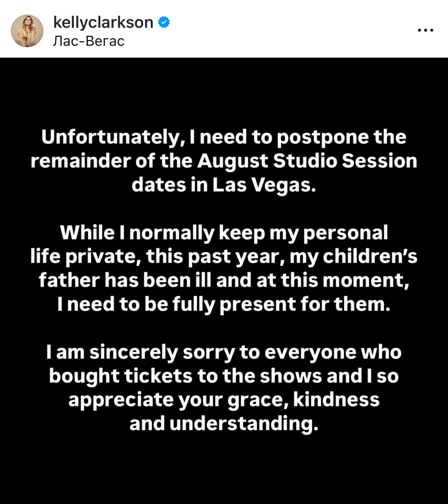448x504 pixels.
Task: Click the line starting 'life private, this past year'
Action: coord(224,257)
